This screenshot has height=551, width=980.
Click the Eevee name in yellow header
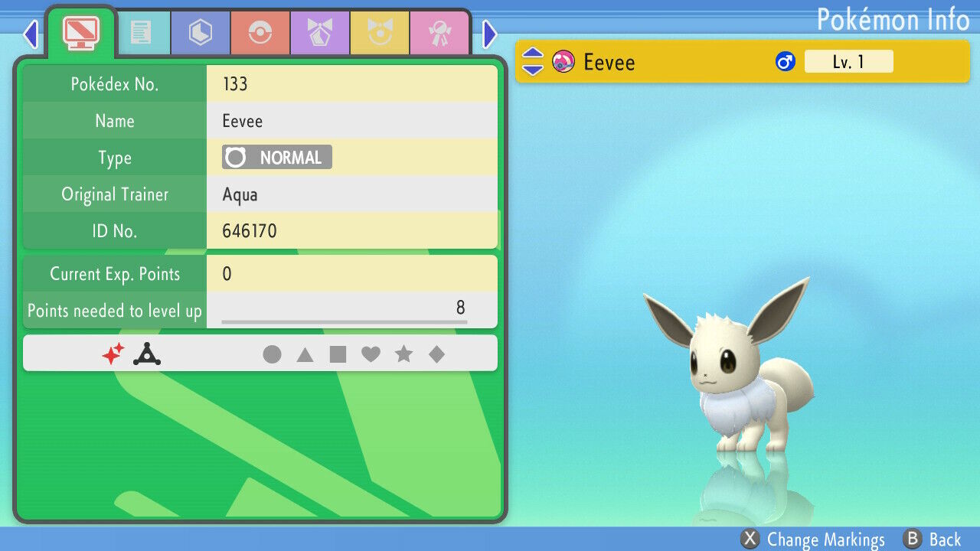click(609, 62)
